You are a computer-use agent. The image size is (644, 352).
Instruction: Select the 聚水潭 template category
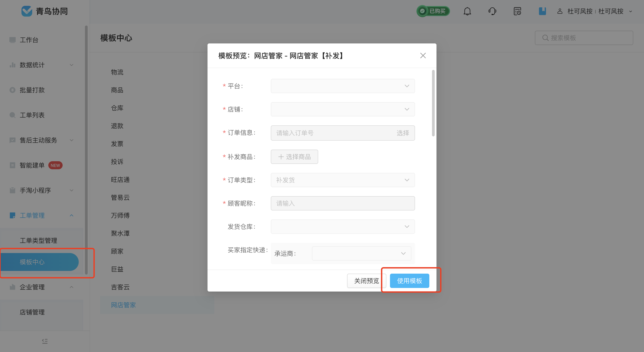pyautogui.click(x=120, y=233)
